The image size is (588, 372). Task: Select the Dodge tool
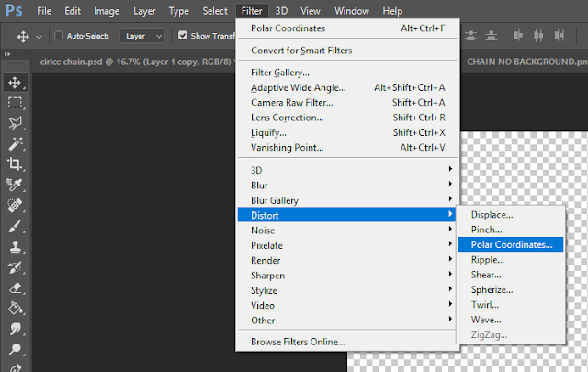coord(15,349)
